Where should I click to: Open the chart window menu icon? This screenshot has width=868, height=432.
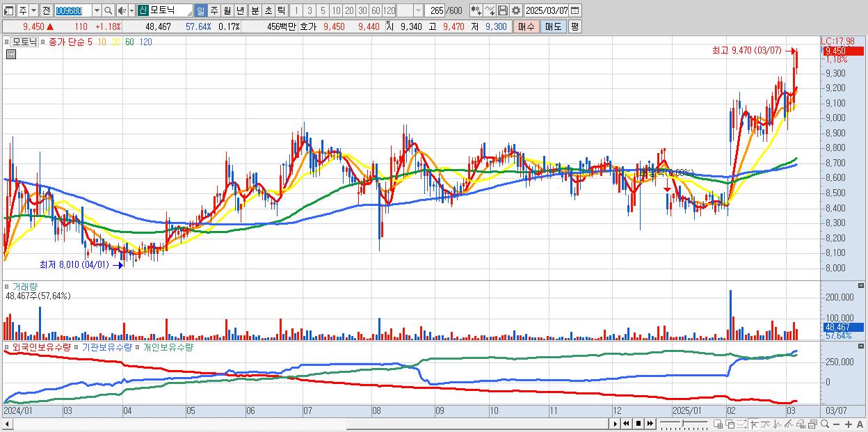[9, 10]
